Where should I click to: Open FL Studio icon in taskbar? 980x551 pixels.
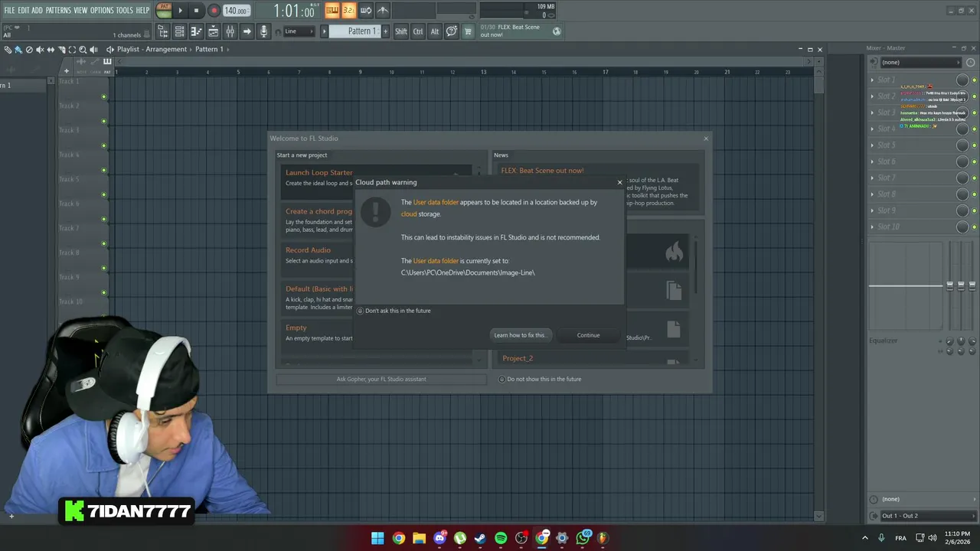[x=603, y=538]
